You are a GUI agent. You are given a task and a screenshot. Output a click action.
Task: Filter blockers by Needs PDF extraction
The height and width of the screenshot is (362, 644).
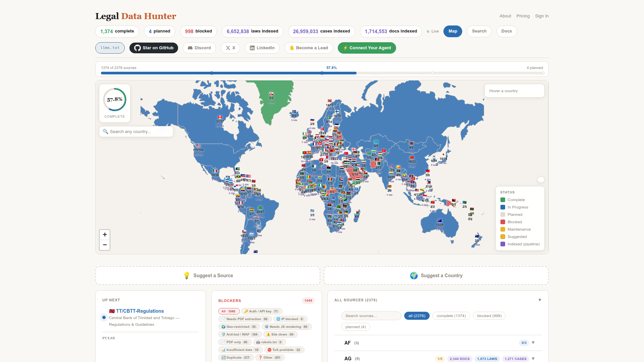(x=245, y=319)
